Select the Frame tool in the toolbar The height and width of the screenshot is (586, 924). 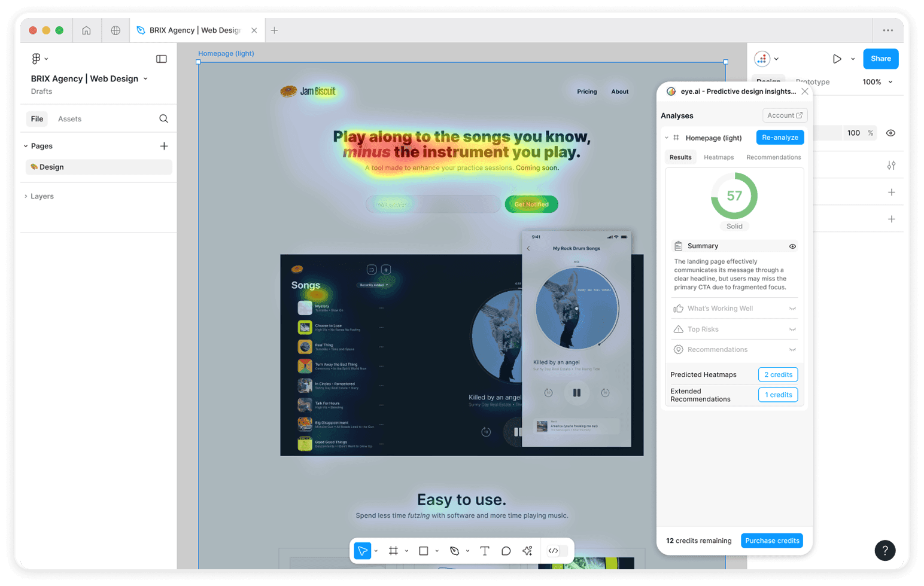[393, 551]
